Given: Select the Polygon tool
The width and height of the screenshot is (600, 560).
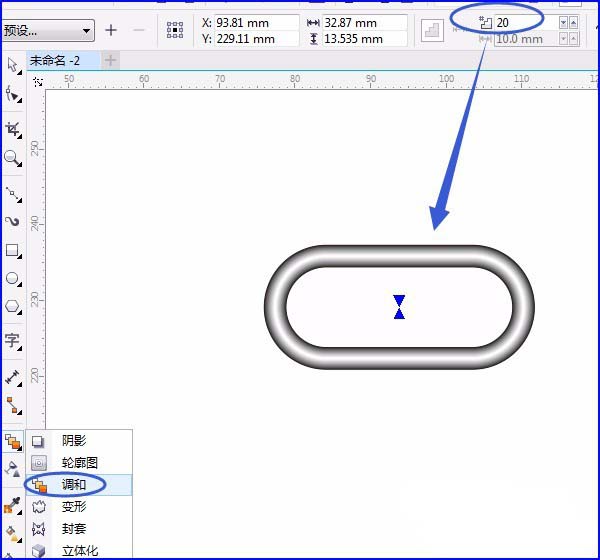Looking at the screenshot, I should point(13,307).
